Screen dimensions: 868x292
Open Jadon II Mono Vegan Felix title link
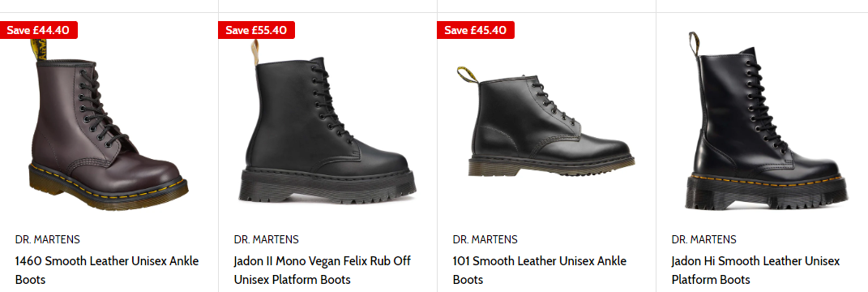[323, 270]
